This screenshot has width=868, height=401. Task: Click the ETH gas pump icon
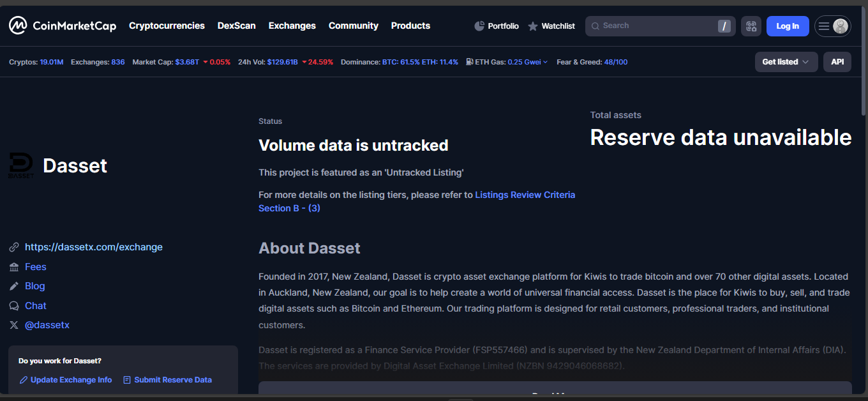coord(469,62)
